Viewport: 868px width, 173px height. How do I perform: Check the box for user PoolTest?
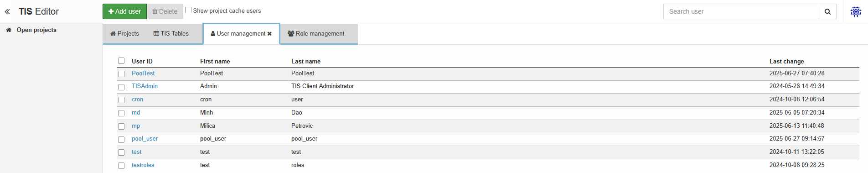(x=121, y=74)
